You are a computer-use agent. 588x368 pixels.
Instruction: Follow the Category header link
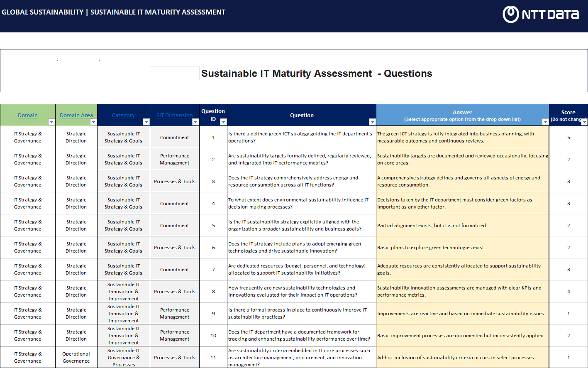[x=123, y=115]
